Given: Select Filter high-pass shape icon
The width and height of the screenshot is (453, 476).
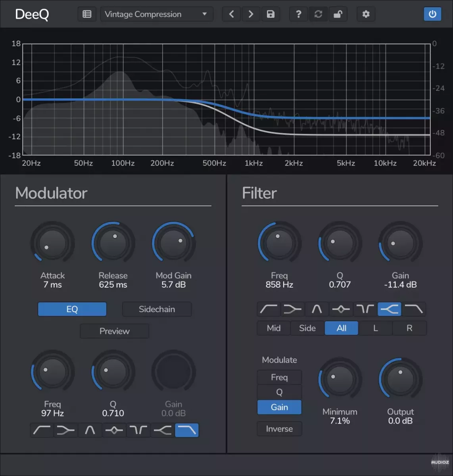Looking at the screenshot, I should pyautogui.click(x=269, y=309).
